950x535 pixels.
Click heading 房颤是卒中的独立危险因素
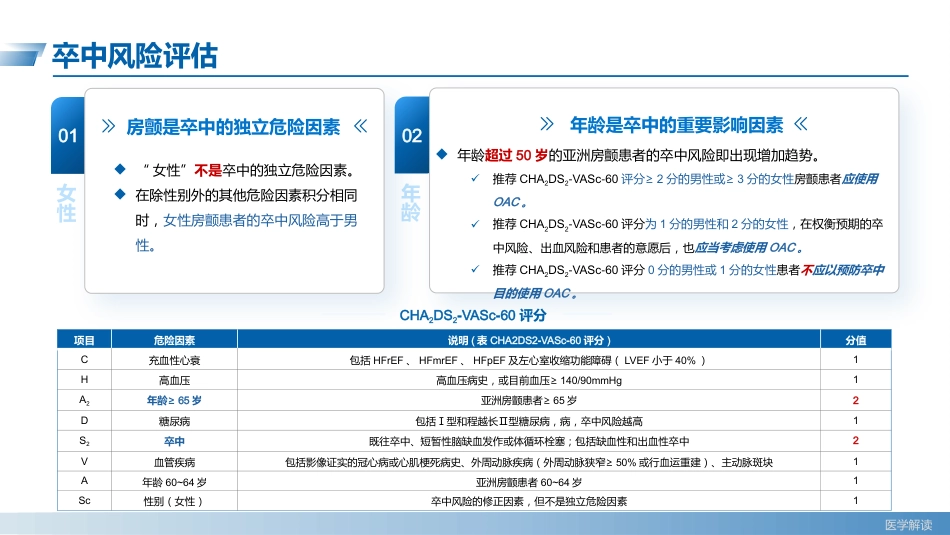[233, 127]
